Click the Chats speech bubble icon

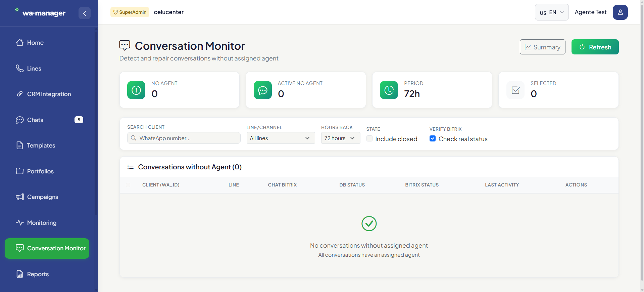(x=20, y=120)
